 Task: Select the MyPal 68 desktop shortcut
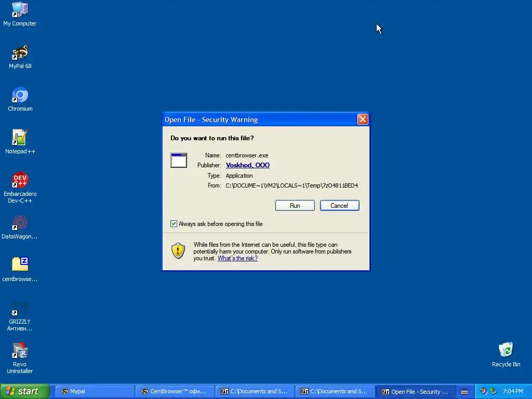click(x=20, y=57)
